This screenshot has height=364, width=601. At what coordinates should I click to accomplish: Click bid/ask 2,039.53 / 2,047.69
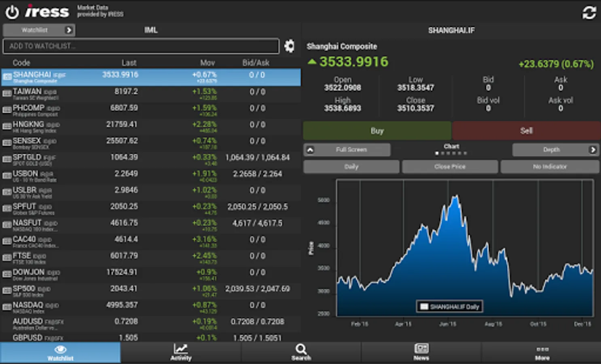(x=258, y=289)
